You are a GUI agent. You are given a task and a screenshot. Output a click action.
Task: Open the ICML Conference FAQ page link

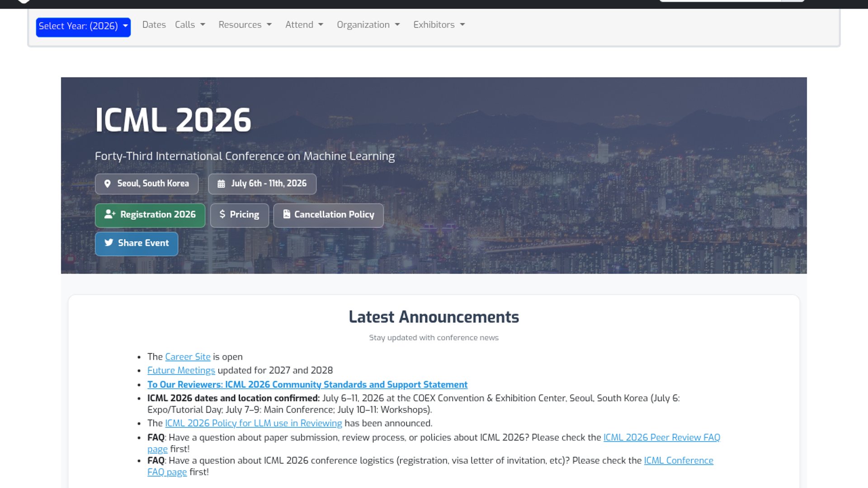(x=678, y=460)
